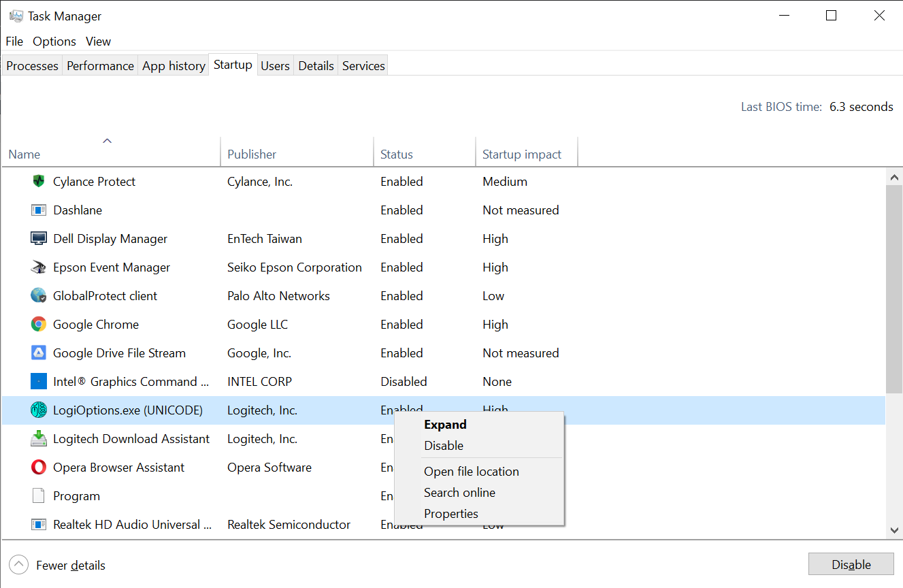Click the scrollbar down arrow

(x=894, y=530)
